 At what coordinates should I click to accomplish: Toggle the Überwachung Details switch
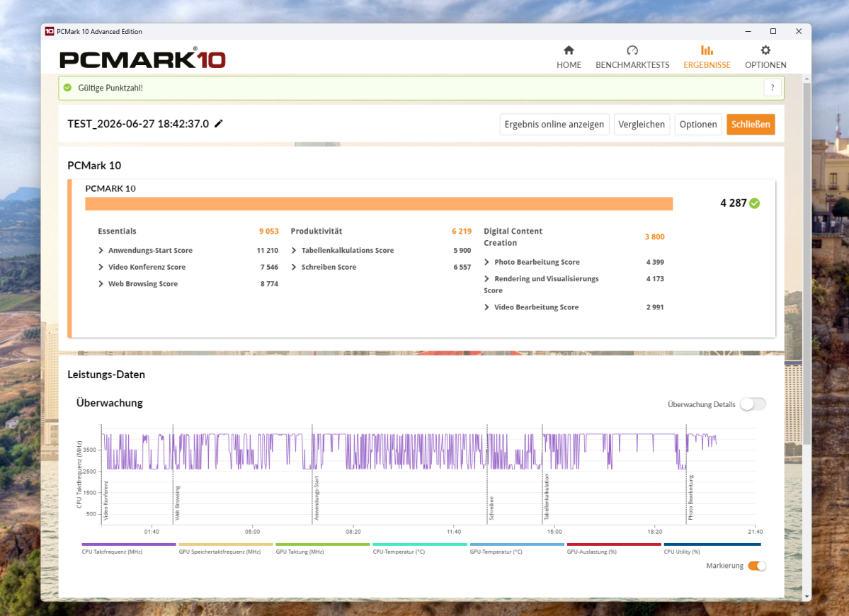pos(753,404)
